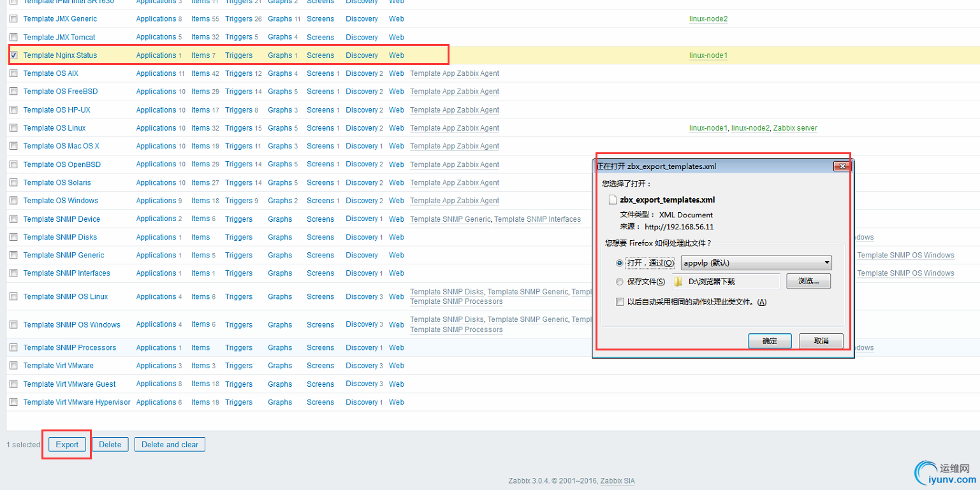
Task: Tick the checkbox for Template JMX Generic
Action: click(x=13, y=19)
